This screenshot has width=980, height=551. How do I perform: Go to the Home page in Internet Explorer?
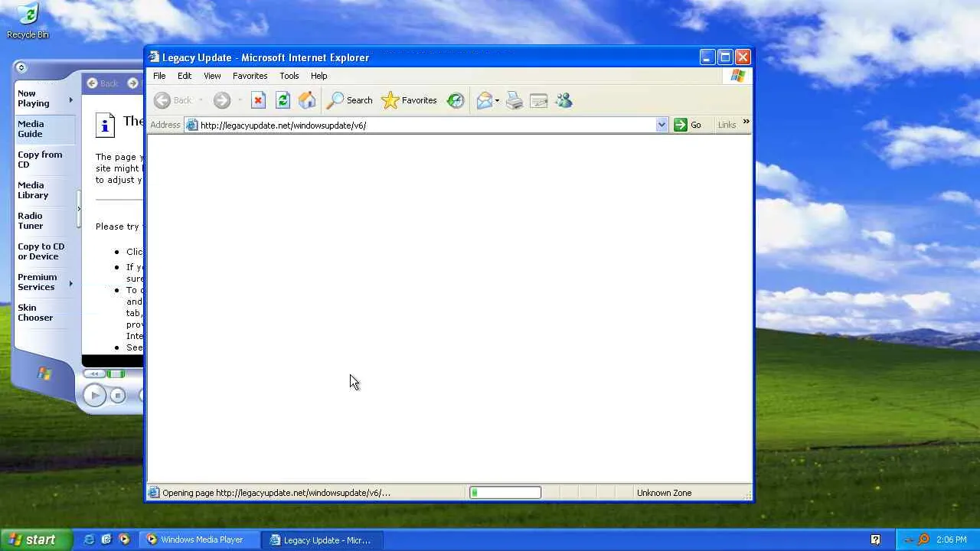tap(307, 100)
